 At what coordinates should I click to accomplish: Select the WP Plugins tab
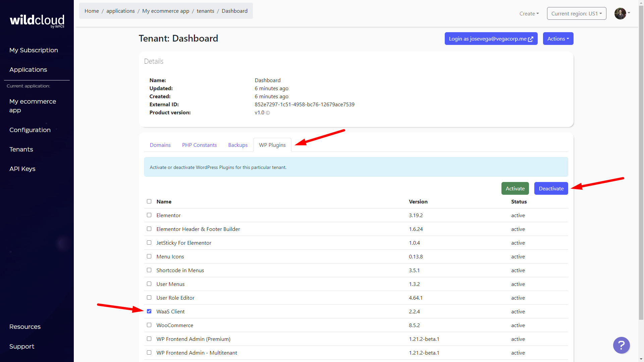[x=272, y=145]
